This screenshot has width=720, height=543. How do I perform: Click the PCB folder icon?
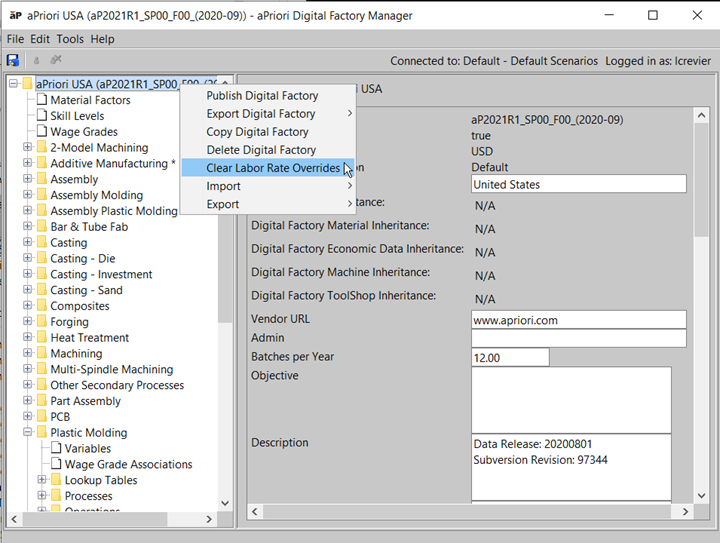click(x=42, y=416)
